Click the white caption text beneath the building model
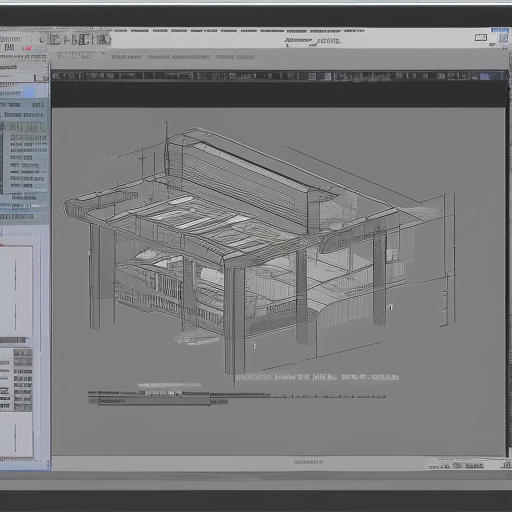512x512 pixels. 317,377
